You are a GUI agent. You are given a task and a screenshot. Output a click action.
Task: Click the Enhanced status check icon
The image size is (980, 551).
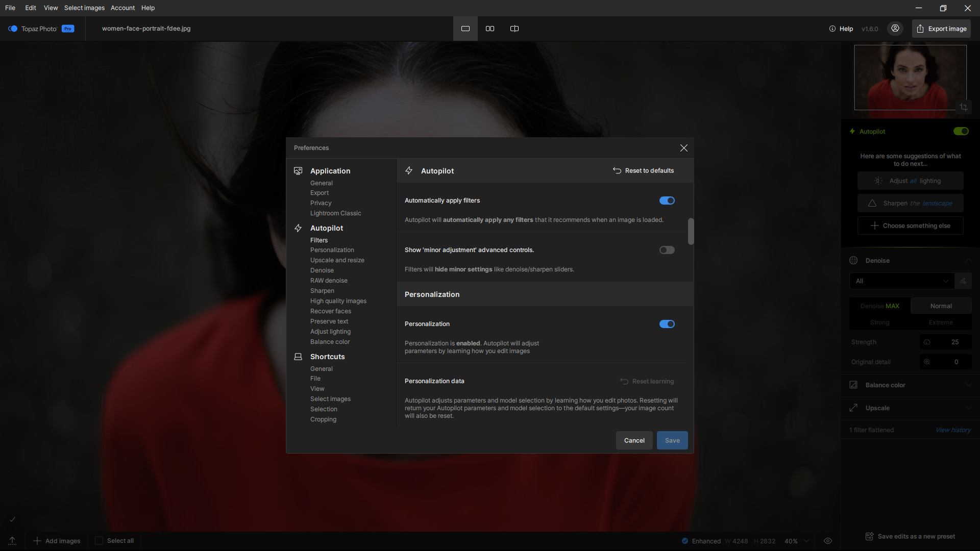pyautogui.click(x=685, y=541)
